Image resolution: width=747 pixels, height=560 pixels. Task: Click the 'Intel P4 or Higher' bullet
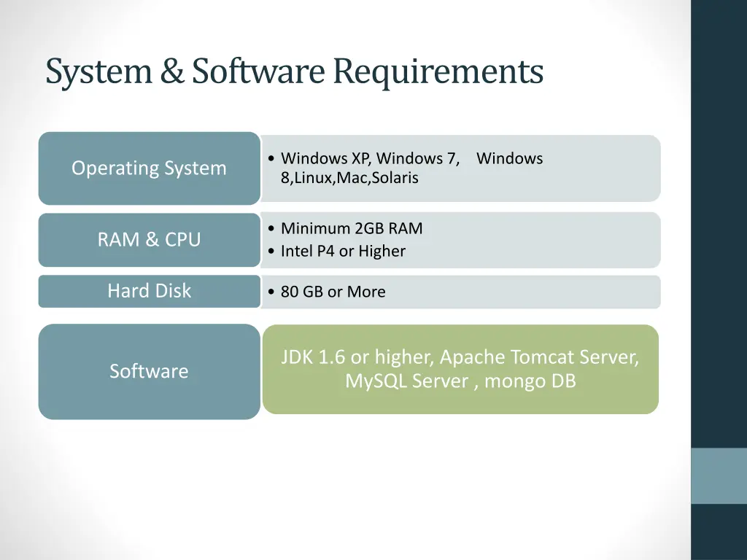(343, 251)
